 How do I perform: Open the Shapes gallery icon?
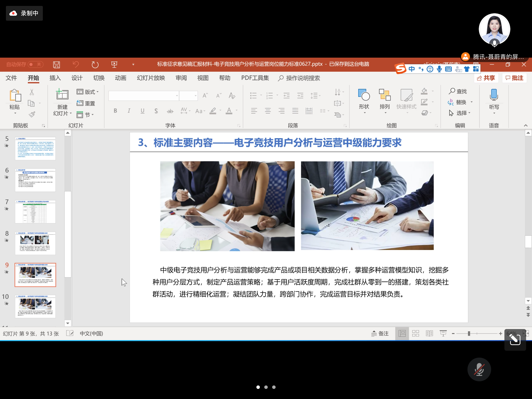point(364,95)
